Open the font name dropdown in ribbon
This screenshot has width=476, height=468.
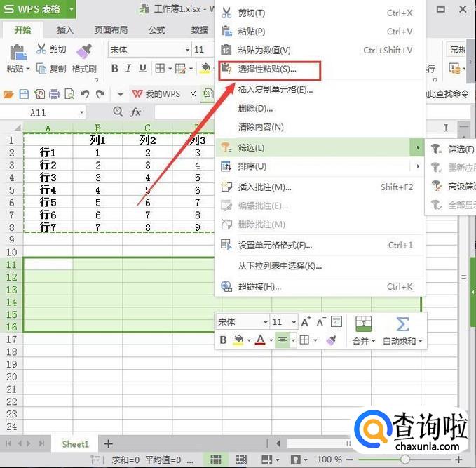[187, 50]
